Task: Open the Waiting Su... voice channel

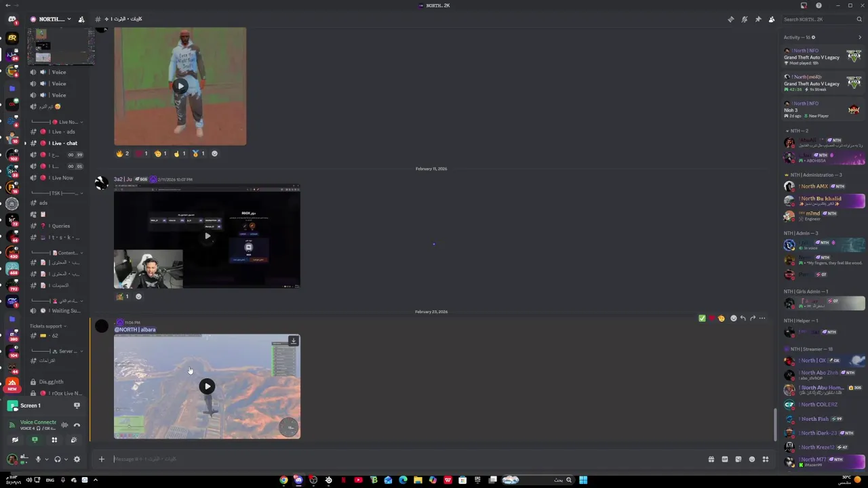Action: click(x=58, y=310)
